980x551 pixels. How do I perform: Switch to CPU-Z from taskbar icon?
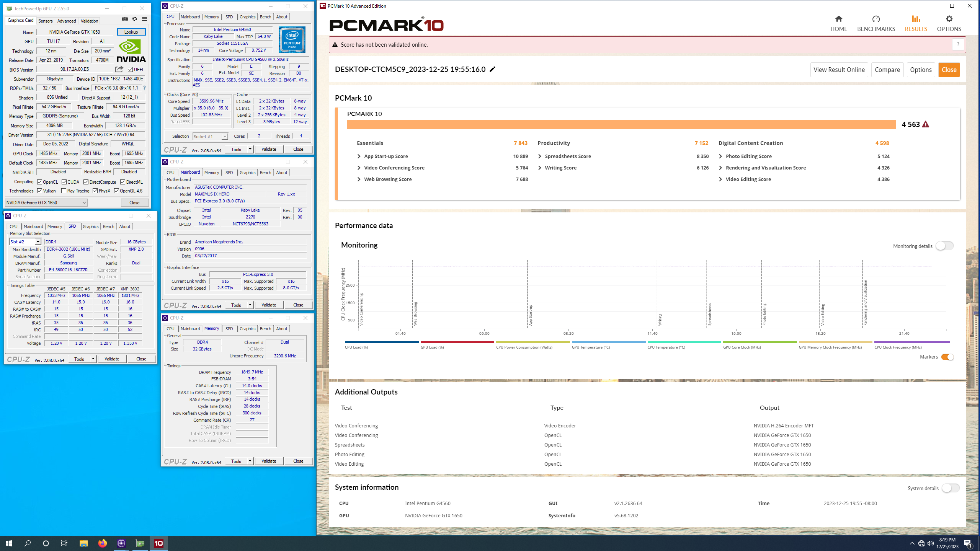121,543
